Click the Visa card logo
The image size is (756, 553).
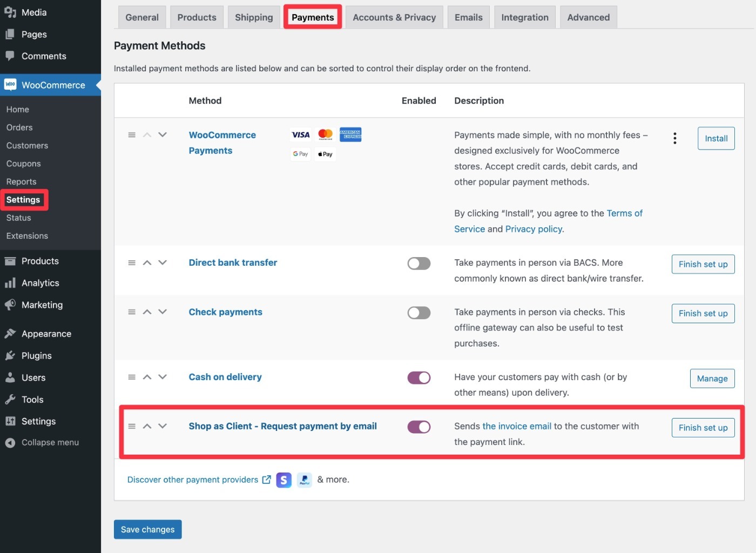pos(301,134)
